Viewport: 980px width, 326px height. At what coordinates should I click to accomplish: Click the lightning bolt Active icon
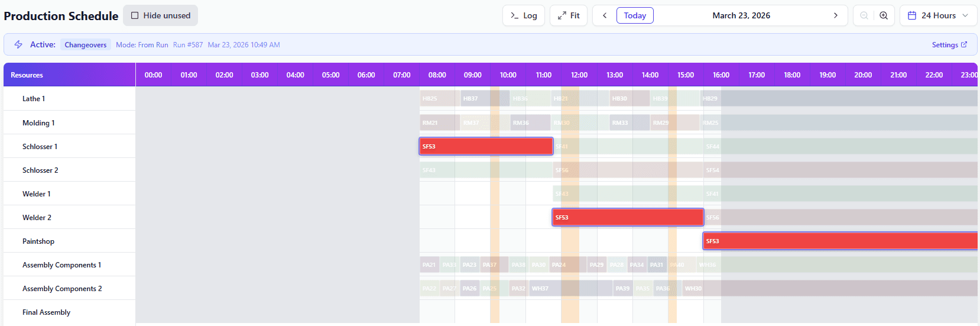[x=18, y=44]
